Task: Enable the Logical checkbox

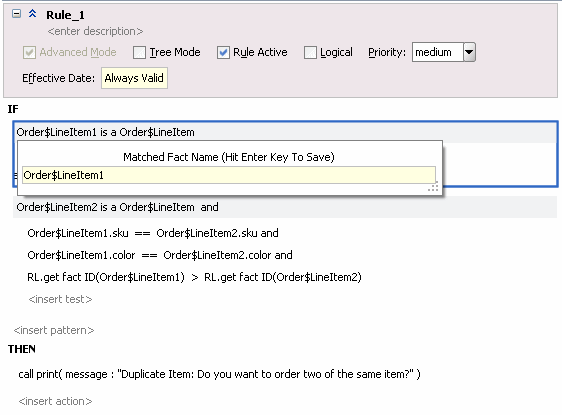Action: click(x=310, y=52)
